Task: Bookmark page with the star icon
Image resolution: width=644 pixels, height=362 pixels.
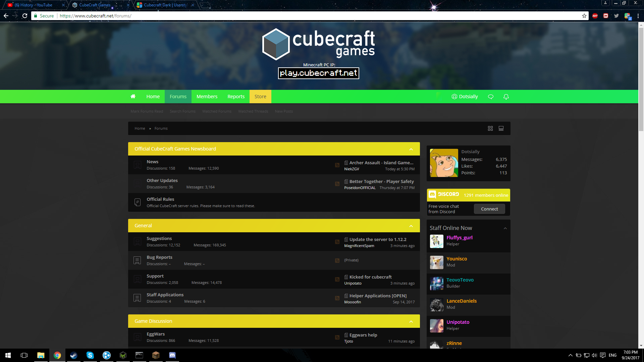Action: [584, 16]
